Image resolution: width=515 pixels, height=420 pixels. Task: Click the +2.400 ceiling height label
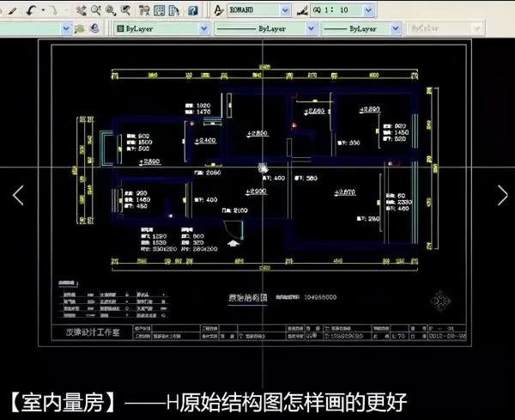tap(205, 140)
